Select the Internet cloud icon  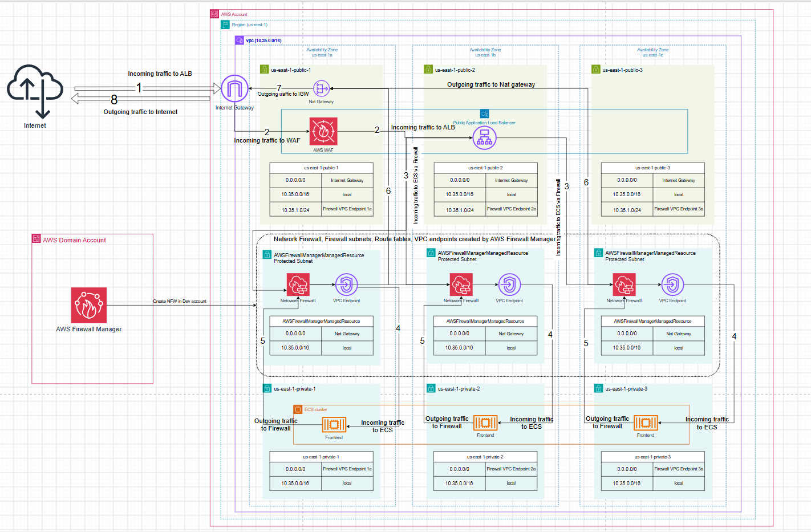[x=35, y=91]
